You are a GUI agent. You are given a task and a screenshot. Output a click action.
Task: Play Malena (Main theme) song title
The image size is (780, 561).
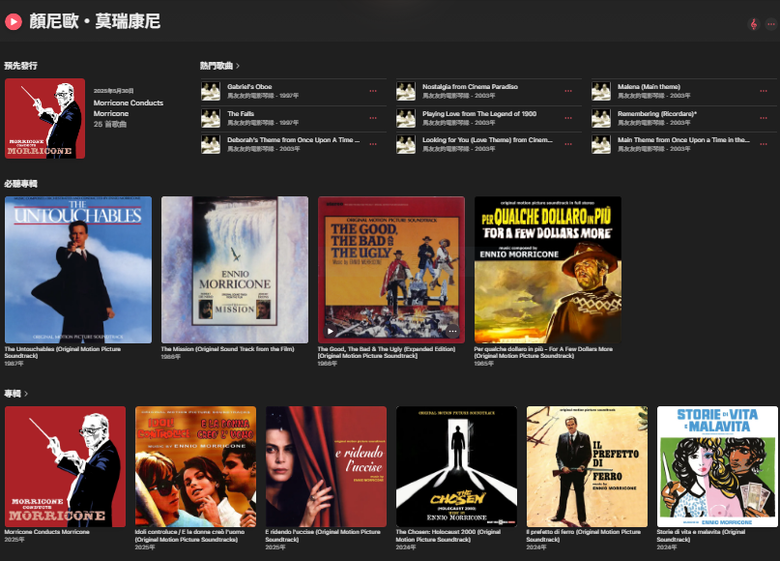(x=649, y=87)
